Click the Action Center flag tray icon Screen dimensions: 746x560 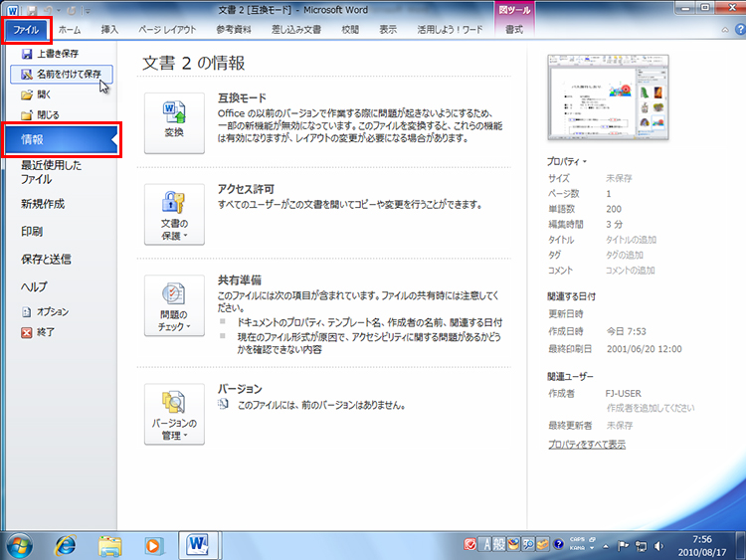pyautogui.click(x=623, y=546)
